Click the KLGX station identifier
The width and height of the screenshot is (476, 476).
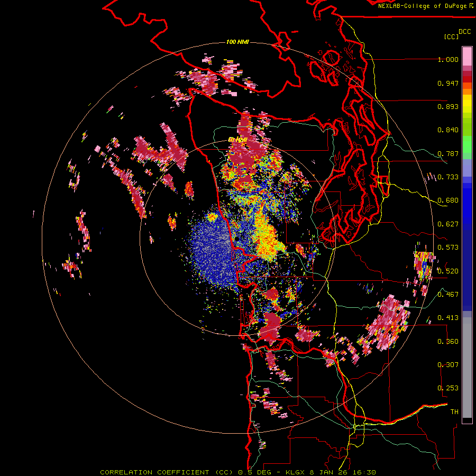click(x=296, y=472)
